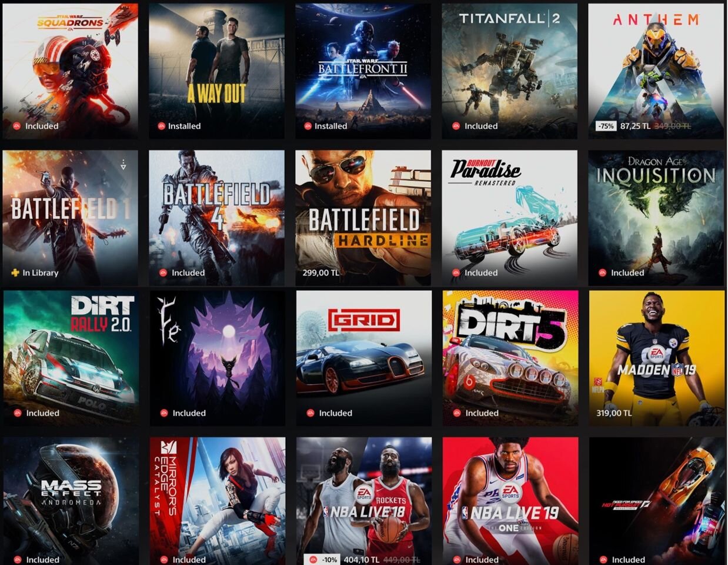Click the EA Play icon on the GRID tile
The height and width of the screenshot is (565, 728).
310,413
